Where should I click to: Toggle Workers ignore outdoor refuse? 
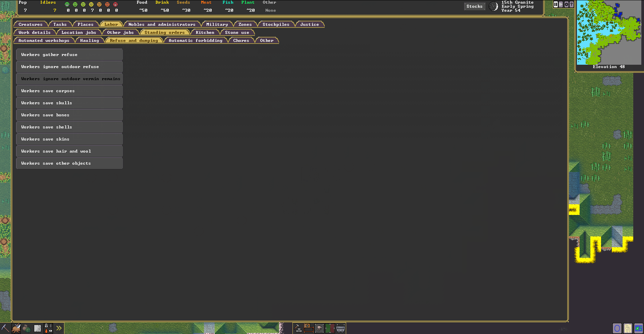(69, 67)
